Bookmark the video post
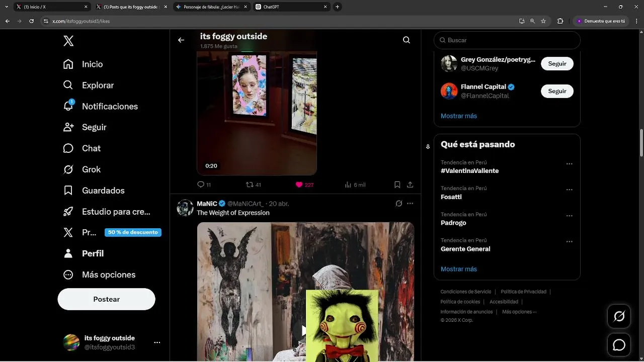The height and width of the screenshot is (362, 644). [x=397, y=185]
